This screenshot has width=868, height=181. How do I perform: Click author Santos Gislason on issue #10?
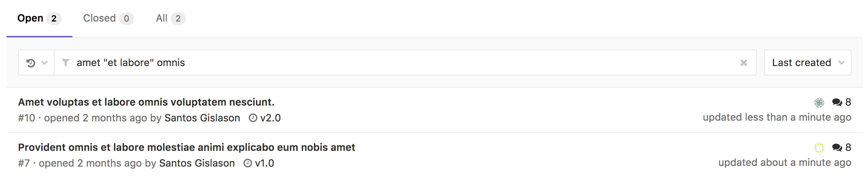pos(202,118)
